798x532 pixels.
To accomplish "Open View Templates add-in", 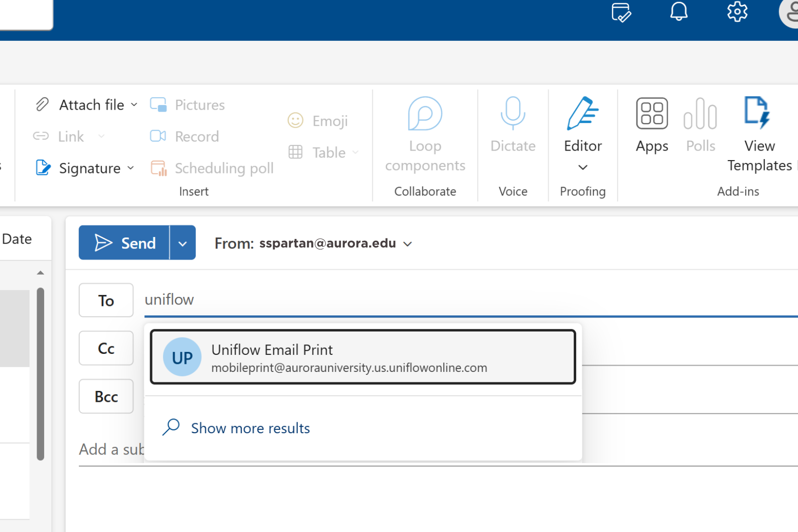I will coord(759,135).
